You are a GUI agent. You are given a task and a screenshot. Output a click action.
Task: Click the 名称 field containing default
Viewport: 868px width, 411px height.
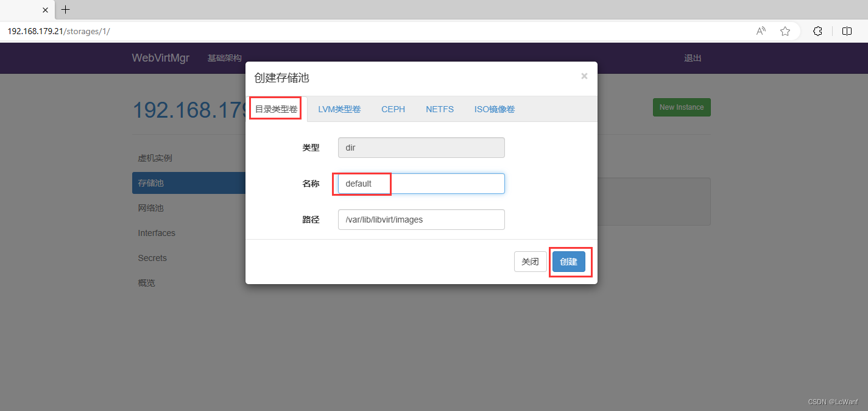click(422, 184)
